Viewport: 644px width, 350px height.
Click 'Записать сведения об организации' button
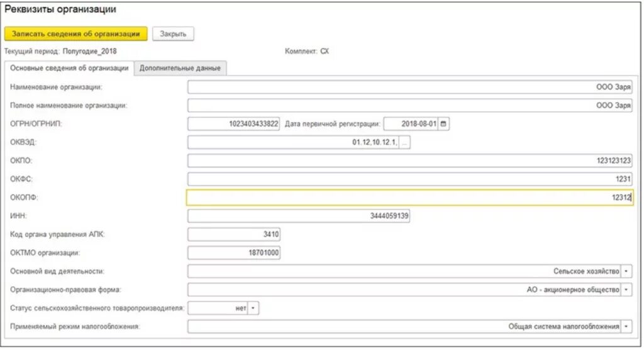click(x=76, y=34)
